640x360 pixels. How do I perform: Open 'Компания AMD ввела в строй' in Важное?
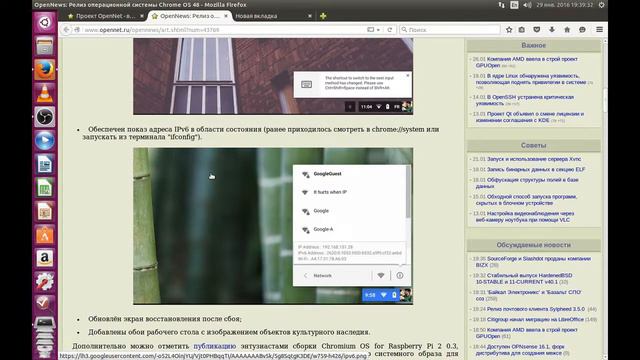[x=527, y=62]
